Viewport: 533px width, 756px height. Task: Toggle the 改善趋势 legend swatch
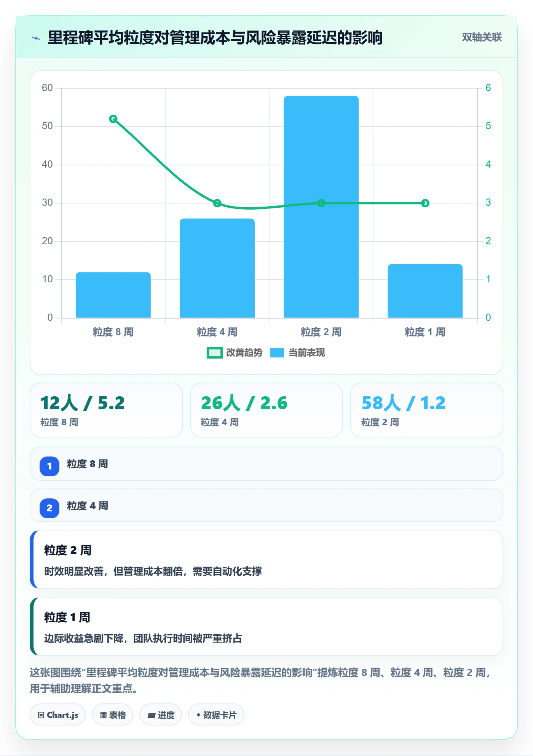click(214, 353)
